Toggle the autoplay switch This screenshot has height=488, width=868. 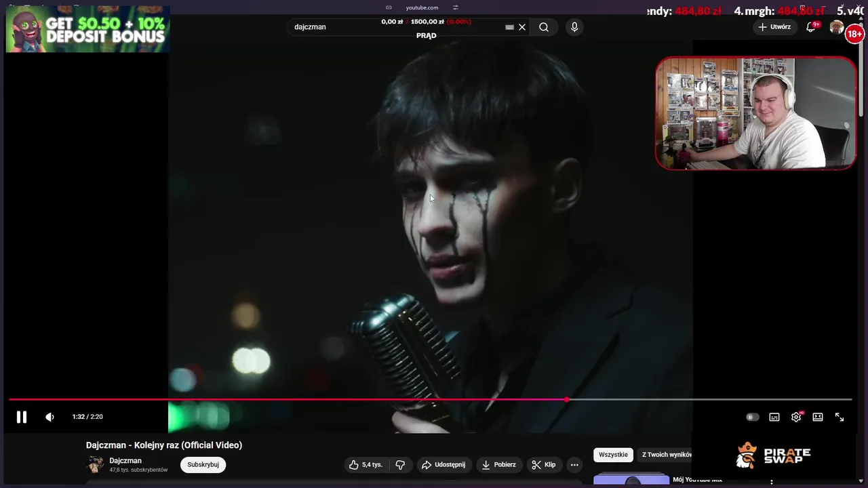click(x=752, y=417)
